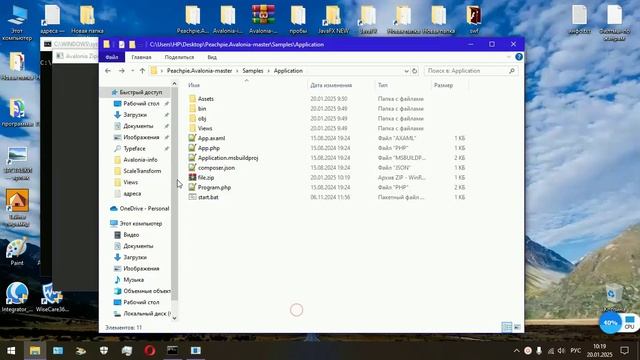Select the Application.msbuildproj file name
Image resolution: width=640 pixels, height=360 pixels.
tap(228, 158)
